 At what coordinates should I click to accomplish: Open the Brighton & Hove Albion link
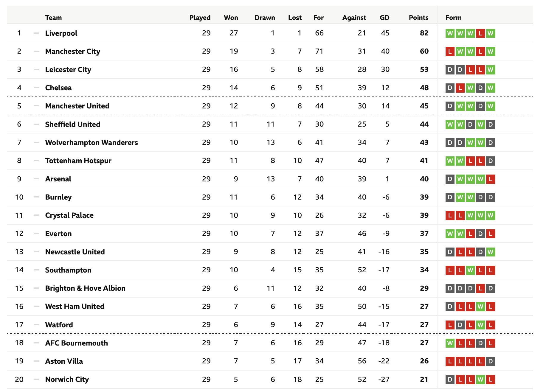pos(85,288)
